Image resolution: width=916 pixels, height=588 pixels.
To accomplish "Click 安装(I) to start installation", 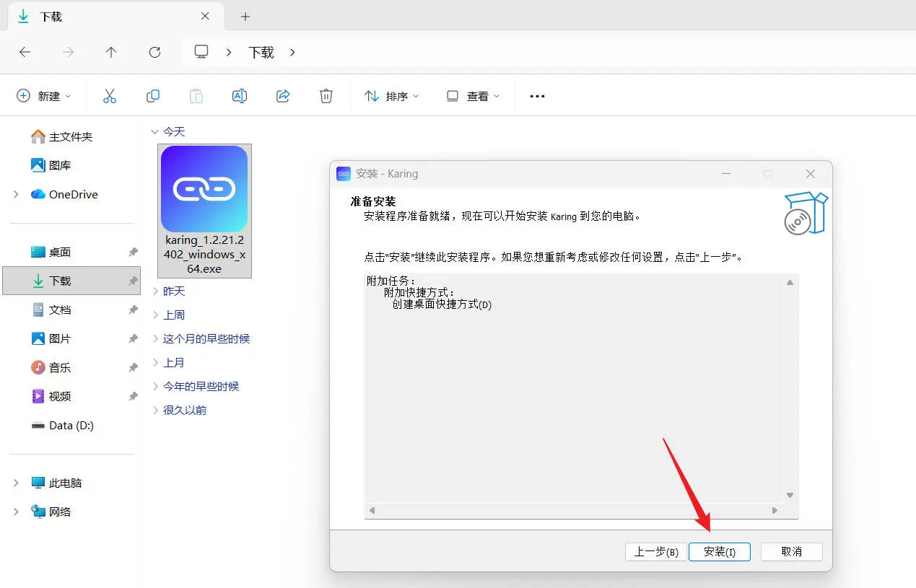I will tap(720, 552).
